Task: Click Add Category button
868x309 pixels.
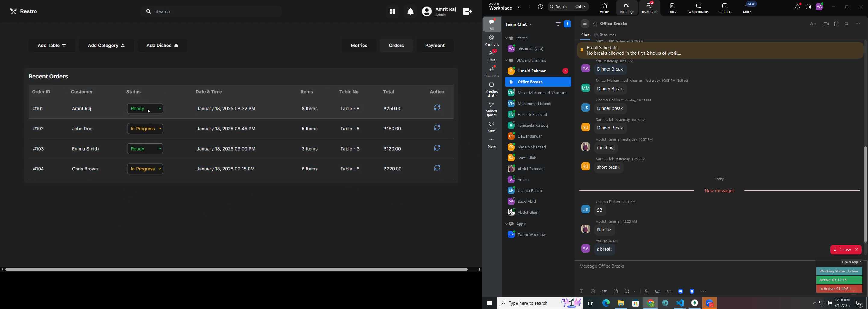Action: click(106, 46)
